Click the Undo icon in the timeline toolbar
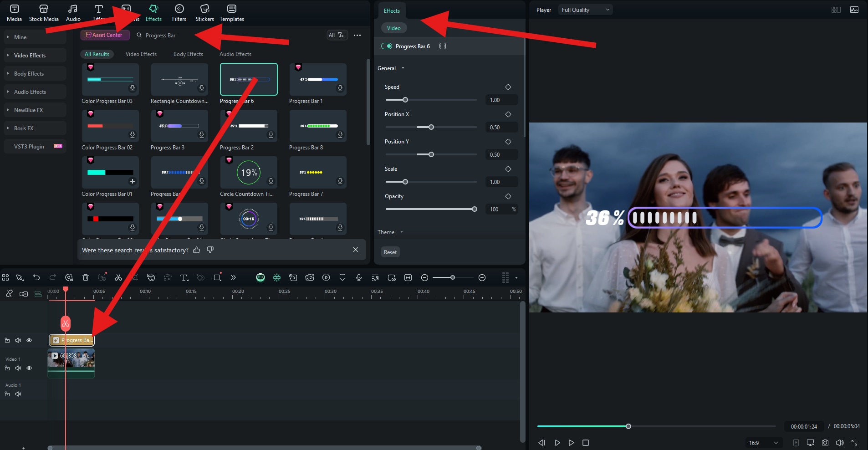This screenshot has height=450, width=868. [x=36, y=277]
